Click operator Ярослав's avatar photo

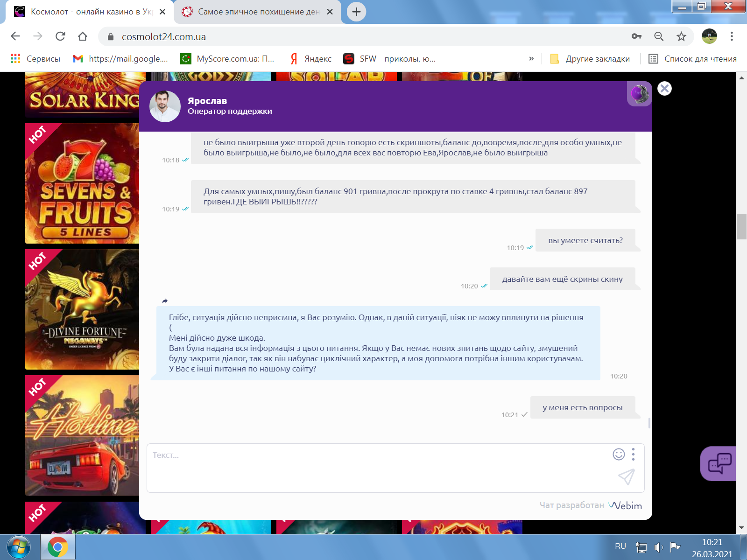pos(165,106)
